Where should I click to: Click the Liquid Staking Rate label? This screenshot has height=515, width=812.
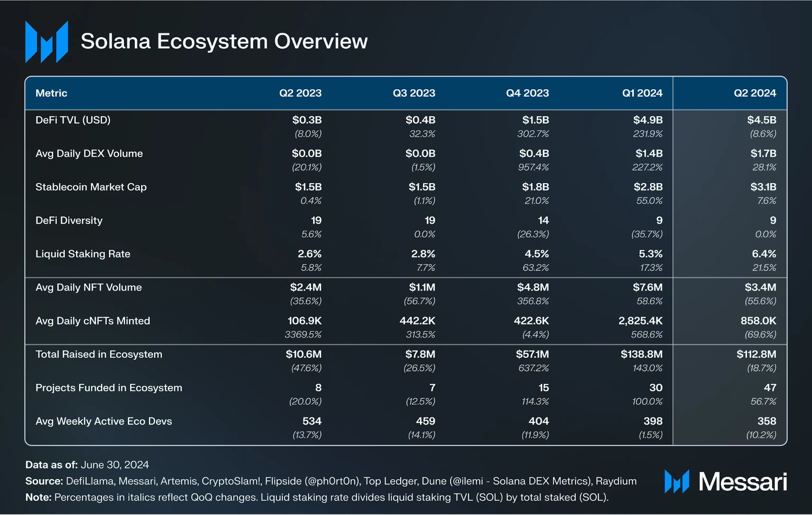[83, 254]
